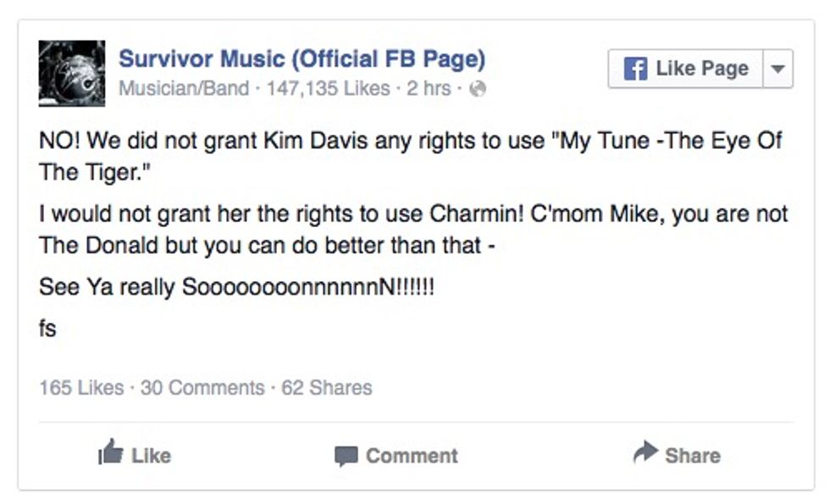The width and height of the screenshot is (830, 504).
Task: View the 165 Likes list
Action: click(x=81, y=388)
